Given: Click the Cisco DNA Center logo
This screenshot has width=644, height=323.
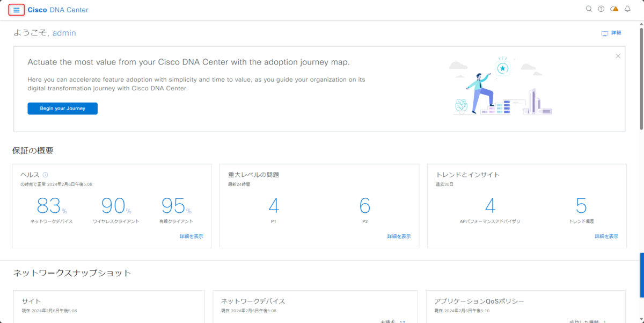Looking at the screenshot, I should [58, 10].
